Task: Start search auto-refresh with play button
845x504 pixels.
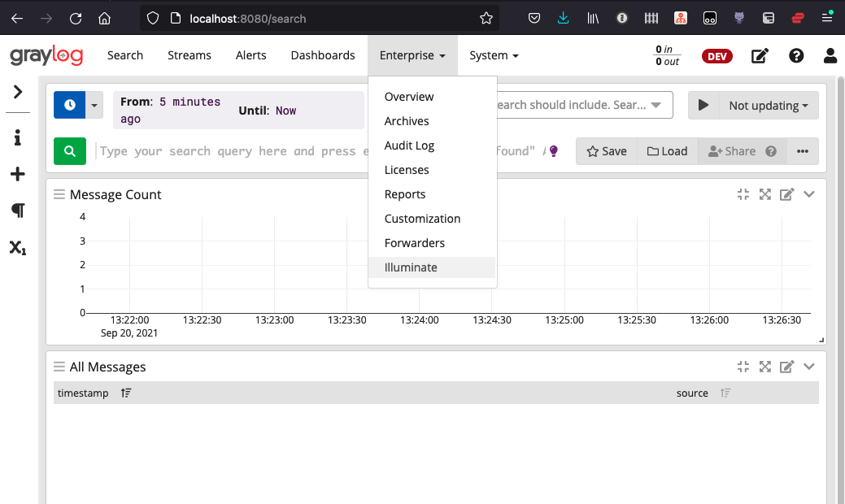Action: point(704,105)
